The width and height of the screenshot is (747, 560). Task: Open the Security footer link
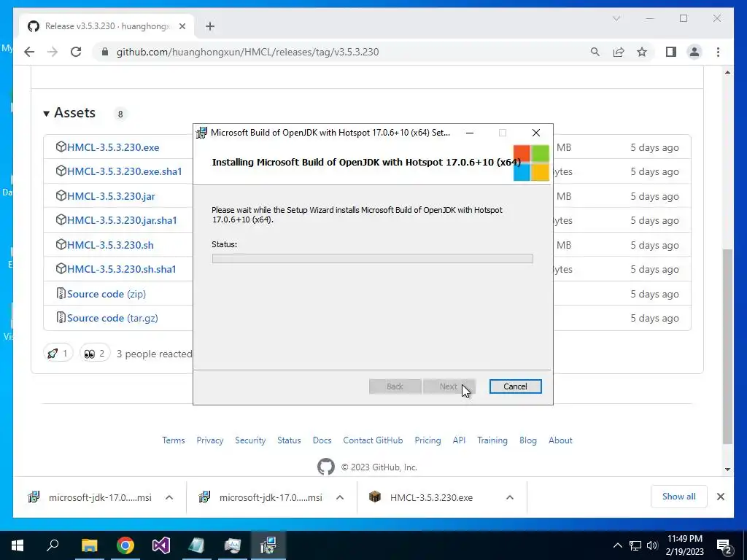click(250, 440)
